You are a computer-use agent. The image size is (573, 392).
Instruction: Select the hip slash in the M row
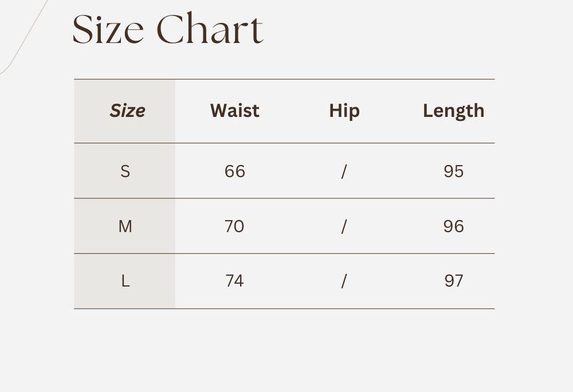tap(344, 226)
